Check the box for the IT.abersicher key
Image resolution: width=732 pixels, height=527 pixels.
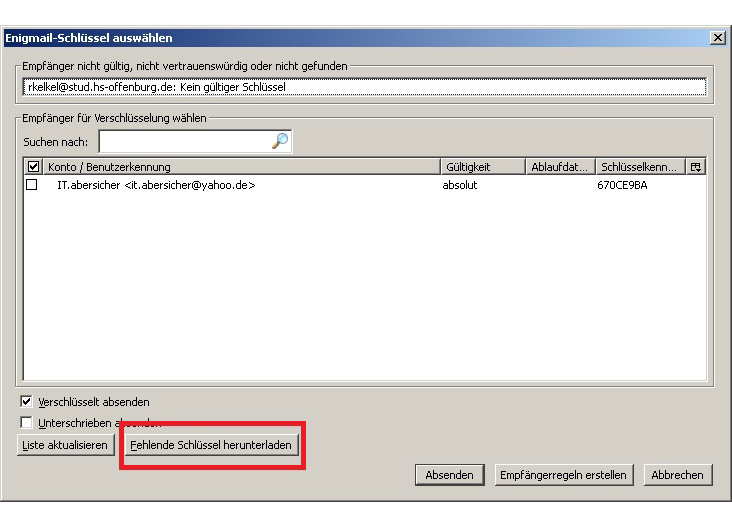pyautogui.click(x=32, y=185)
